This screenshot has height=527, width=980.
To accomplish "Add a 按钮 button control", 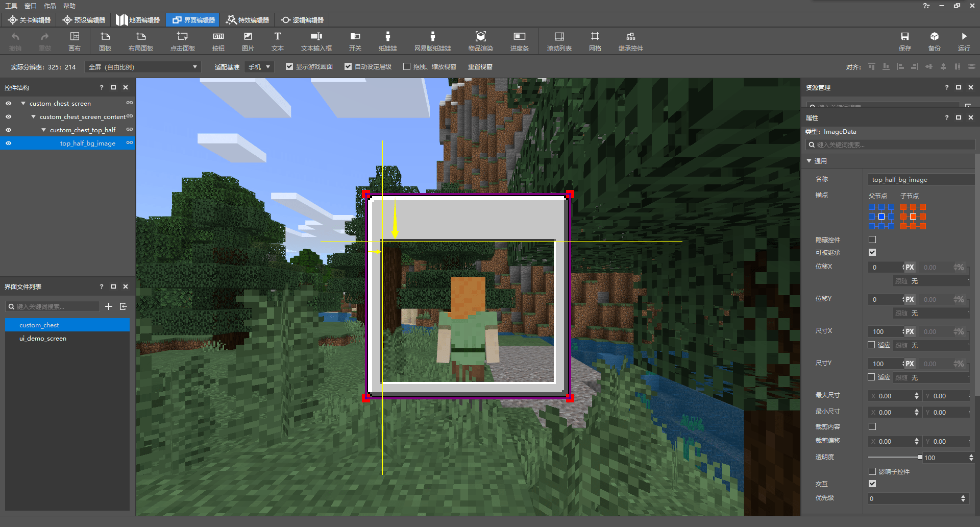I will click(218, 41).
